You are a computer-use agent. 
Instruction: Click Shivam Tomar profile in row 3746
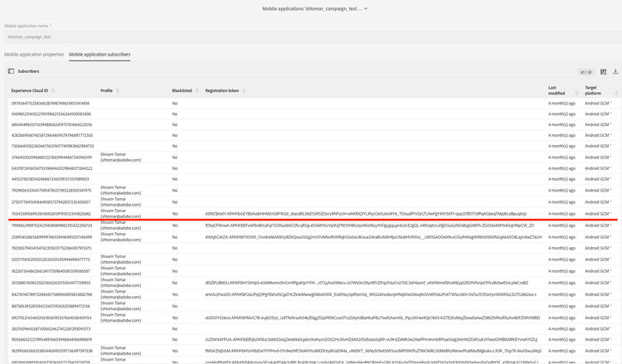coord(120,158)
